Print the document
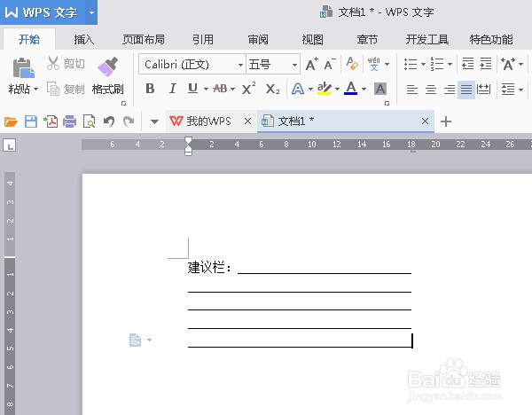 69,121
